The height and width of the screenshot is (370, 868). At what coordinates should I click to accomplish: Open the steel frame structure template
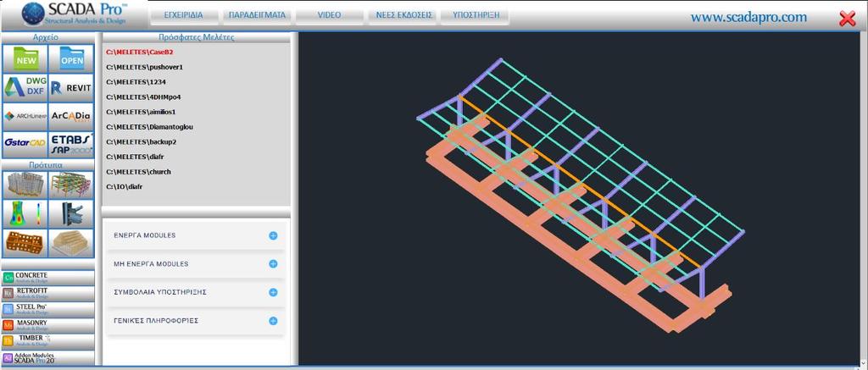(71, 185)
